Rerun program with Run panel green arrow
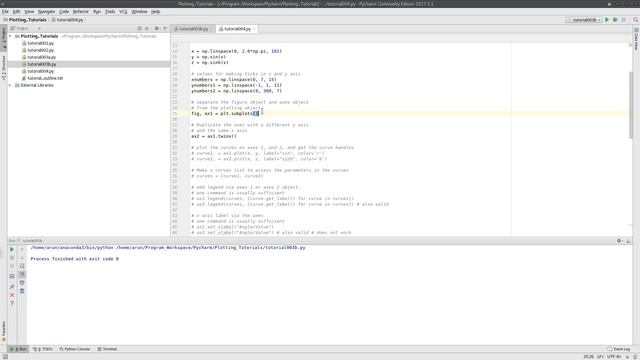Screen dimensions: 640x360 point(12,249)
